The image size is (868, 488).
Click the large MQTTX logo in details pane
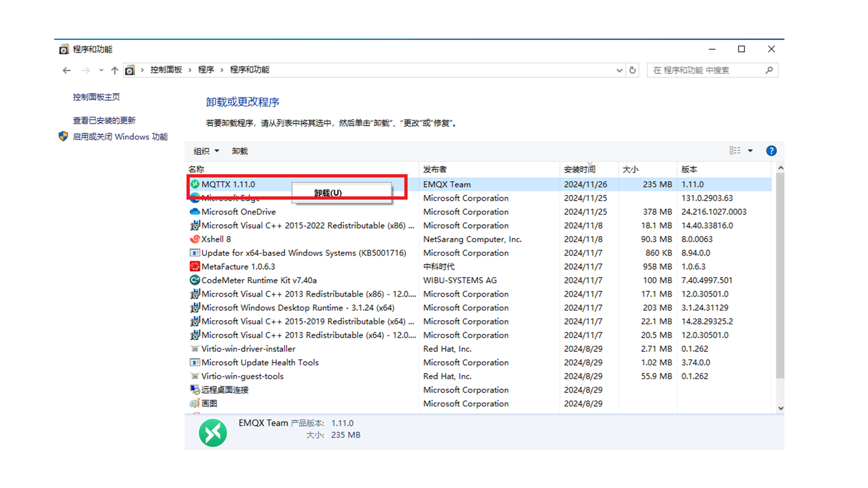click(x=213, y=433)
